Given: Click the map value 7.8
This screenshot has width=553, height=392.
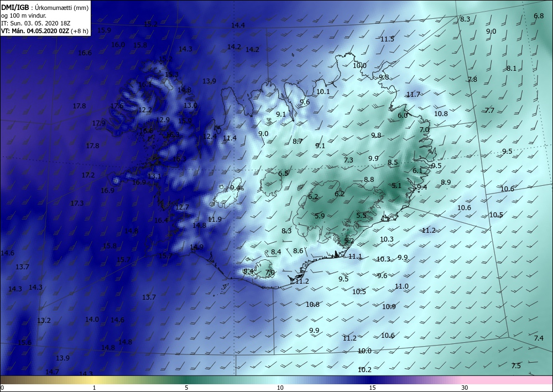Looking at the screenshot, I should [472, 79].
